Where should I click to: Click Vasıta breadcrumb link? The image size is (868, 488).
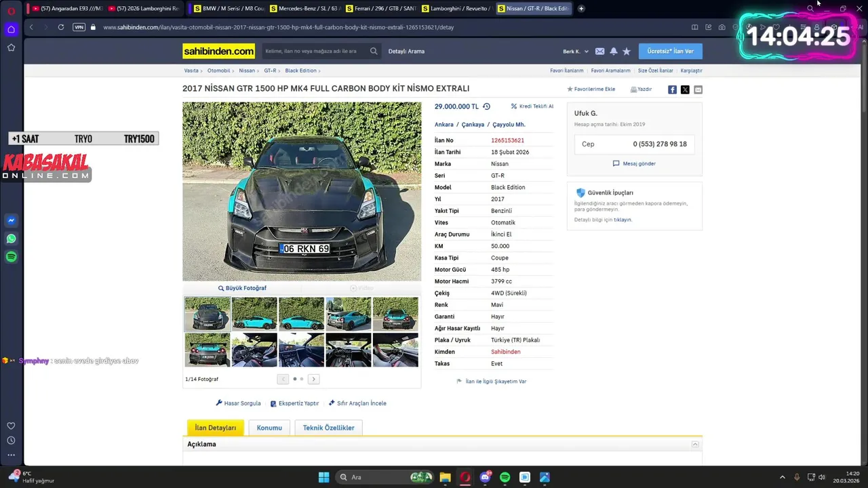pyautogui.click(x=191, y=70)
